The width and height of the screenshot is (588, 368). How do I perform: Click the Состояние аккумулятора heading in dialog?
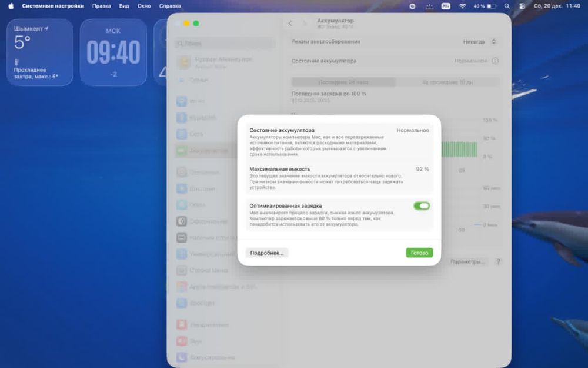[x=282, y=130]
